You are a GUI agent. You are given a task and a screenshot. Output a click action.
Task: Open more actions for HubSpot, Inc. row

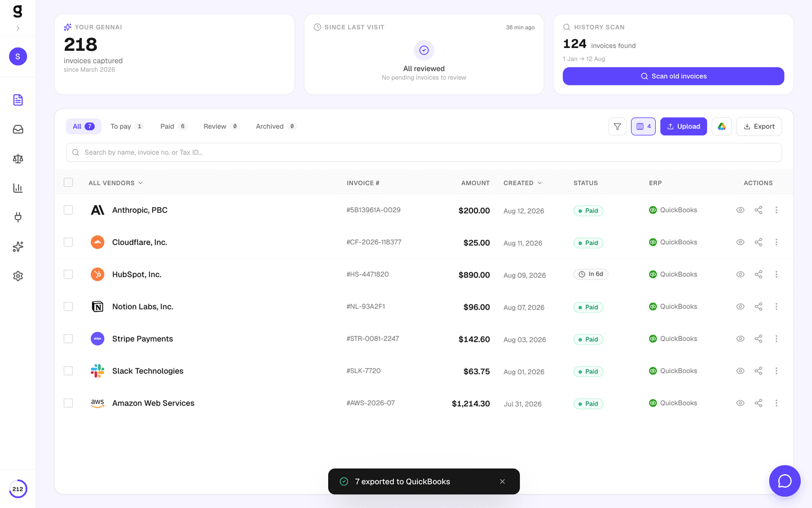click(x=776, y=274)
